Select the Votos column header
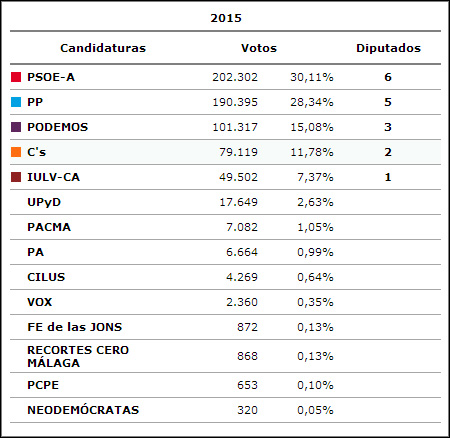 pos(259,48)
